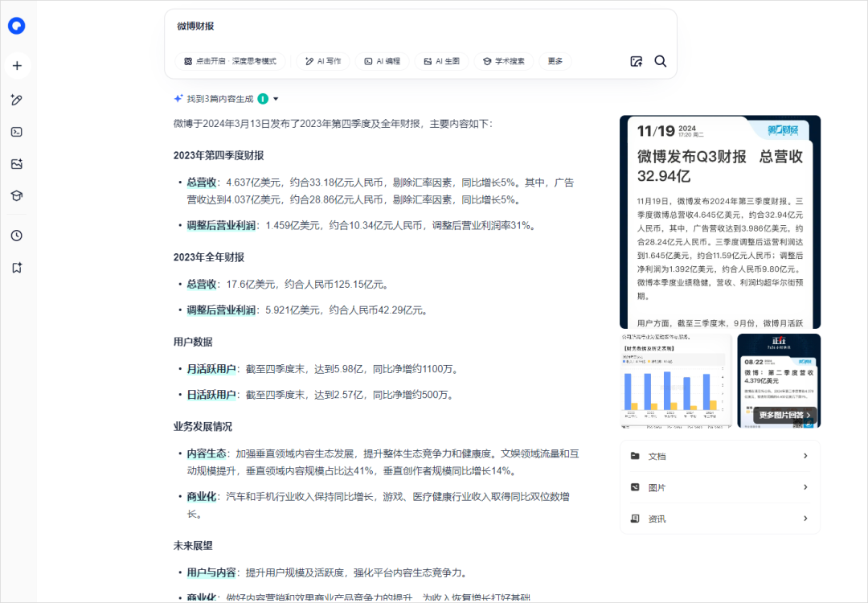This screenshot has width=868, height=603.
Task: Click the highlighted 用户与内容 term
Action: tap(211, 572)
